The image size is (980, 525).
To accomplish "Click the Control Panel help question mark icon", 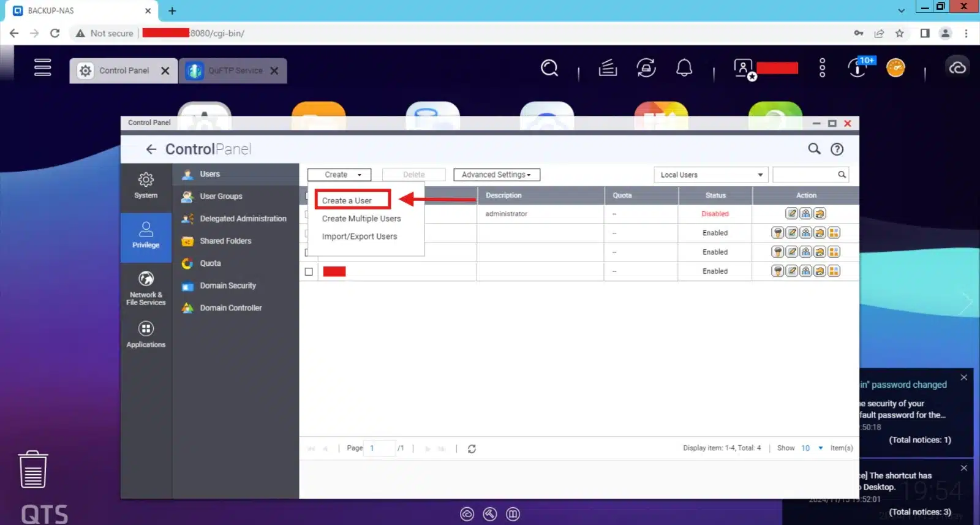I will 837,149.
